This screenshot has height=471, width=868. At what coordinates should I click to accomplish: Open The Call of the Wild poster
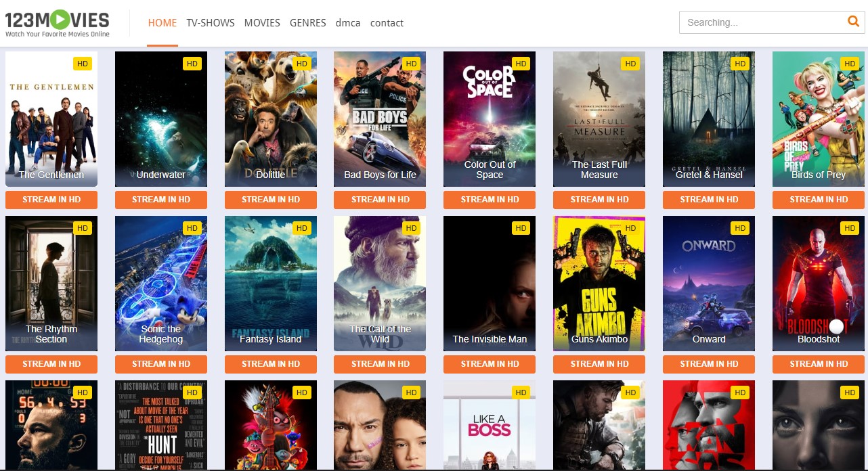tap(380, 284)
